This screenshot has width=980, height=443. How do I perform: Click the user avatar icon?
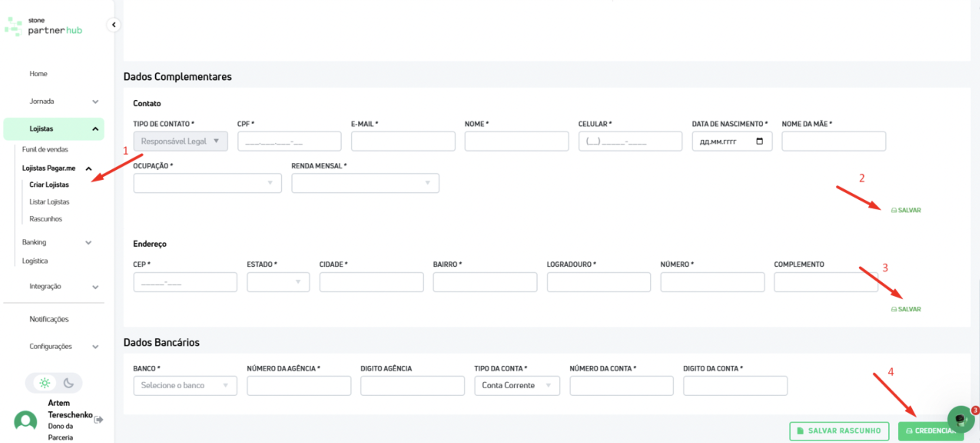pyautogui.click(x=25, y=421)
